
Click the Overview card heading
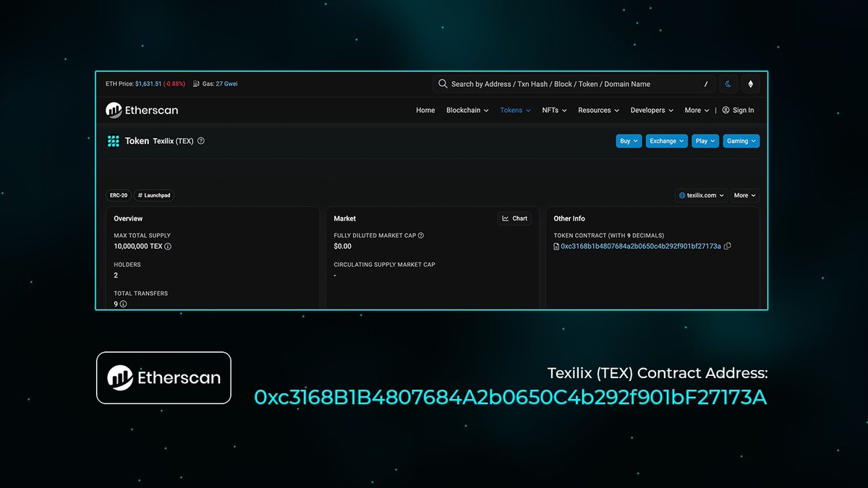128,218
